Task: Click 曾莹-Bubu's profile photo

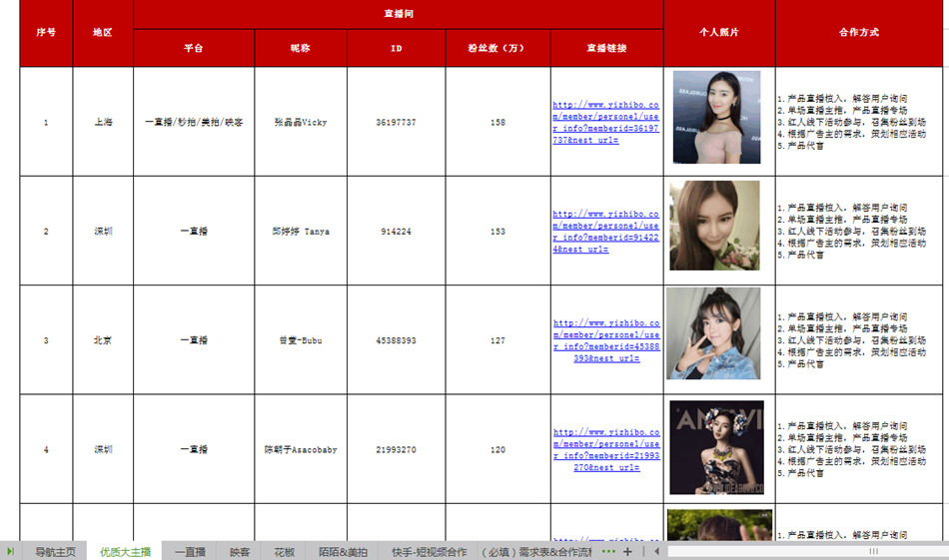Action: pyautogui.click(x=713, y=333)
